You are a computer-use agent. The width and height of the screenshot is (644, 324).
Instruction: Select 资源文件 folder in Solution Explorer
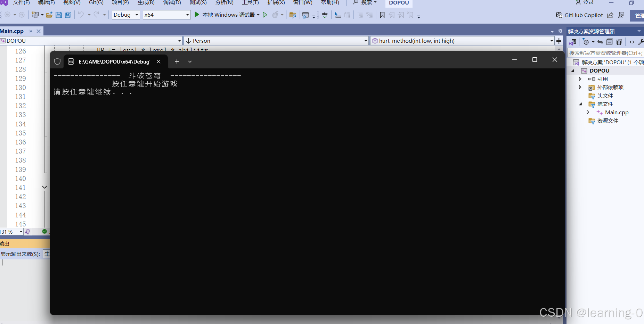[x=608, y=121]
